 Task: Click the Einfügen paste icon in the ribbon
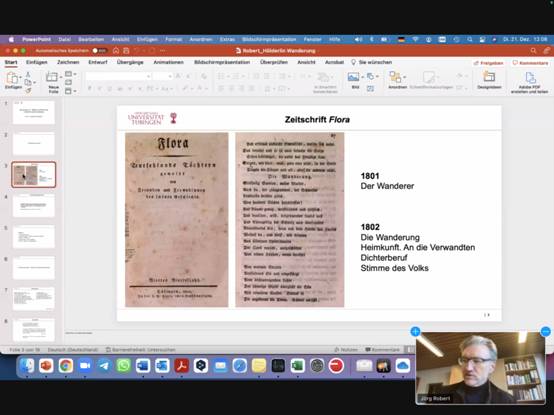pos(12,77)
